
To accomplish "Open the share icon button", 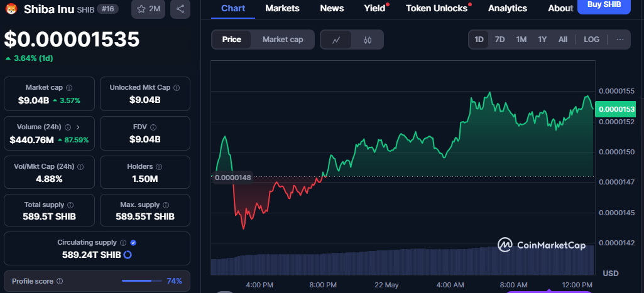I will [180, 9].
